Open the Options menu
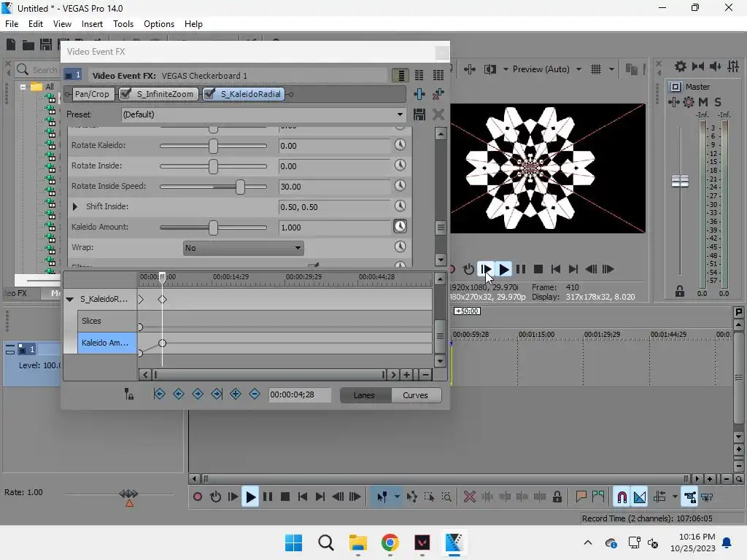This screenshot has width=747, height=560. click(x=158, y=24)
